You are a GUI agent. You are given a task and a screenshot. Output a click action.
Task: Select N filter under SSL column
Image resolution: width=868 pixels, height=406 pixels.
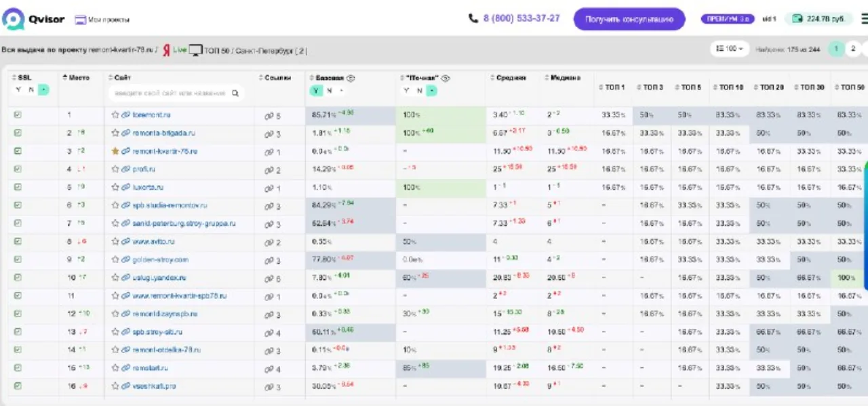pos(31,90)
